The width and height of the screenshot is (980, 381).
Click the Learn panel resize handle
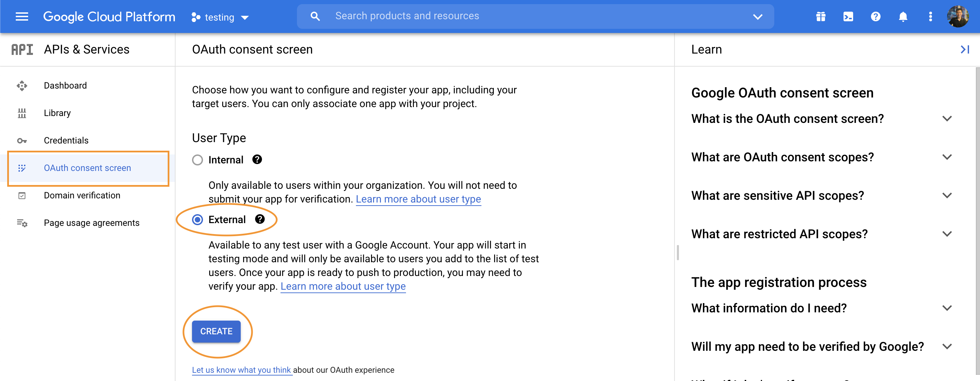[678, 253]
